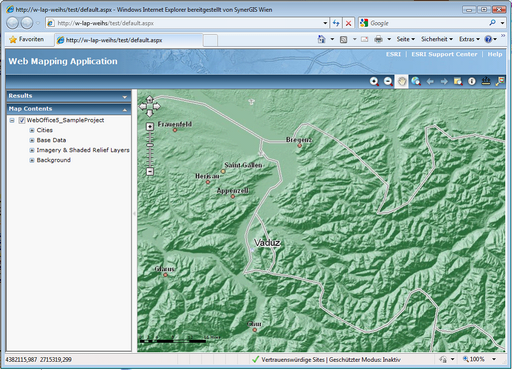Pan map west with left arrow
Viewport: 512px width, 370px height.
point(143,106)
